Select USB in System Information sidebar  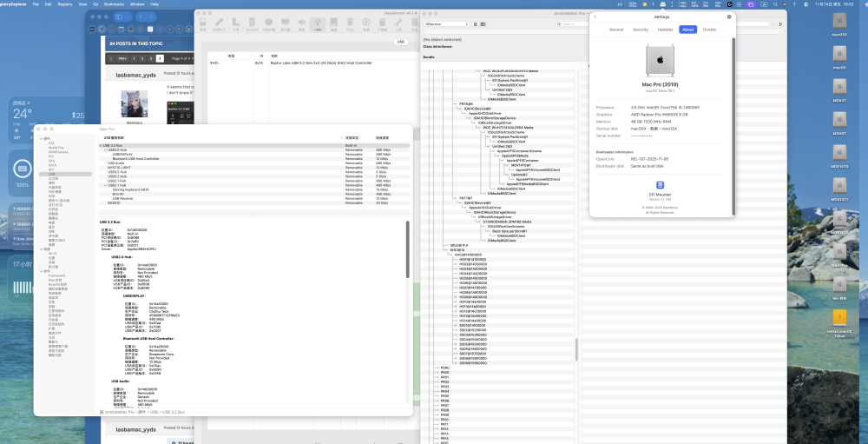(x=65, y=174)
